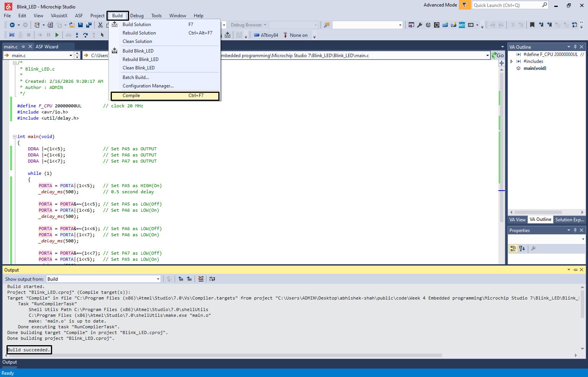
Task: Select Clean Blink_LED menu entry
Action: tap(165, 68)
